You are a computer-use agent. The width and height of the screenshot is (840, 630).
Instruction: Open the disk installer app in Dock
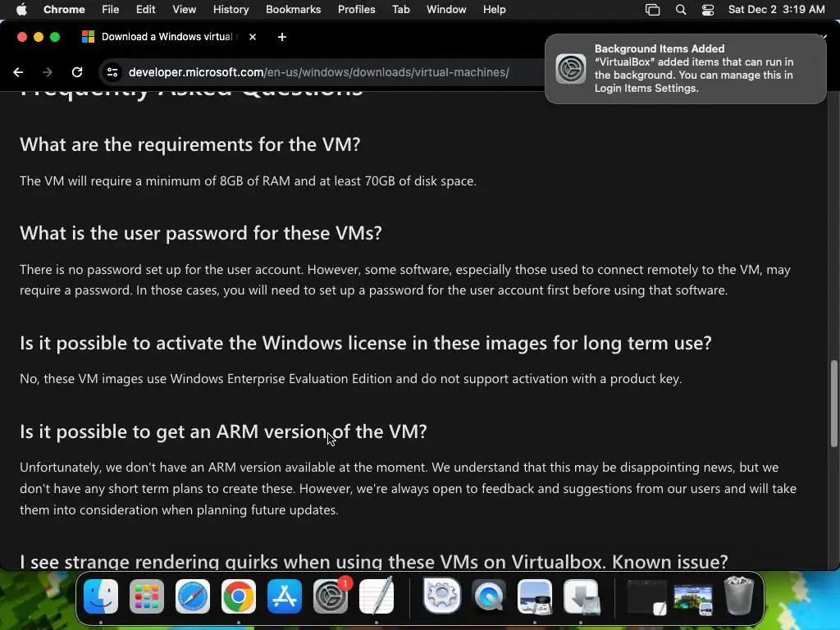coord(582,596)
